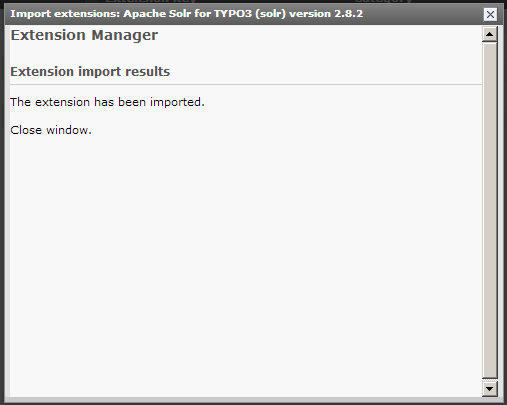Click the dimmed 'Category' column header behind dialog

point(383,2)
